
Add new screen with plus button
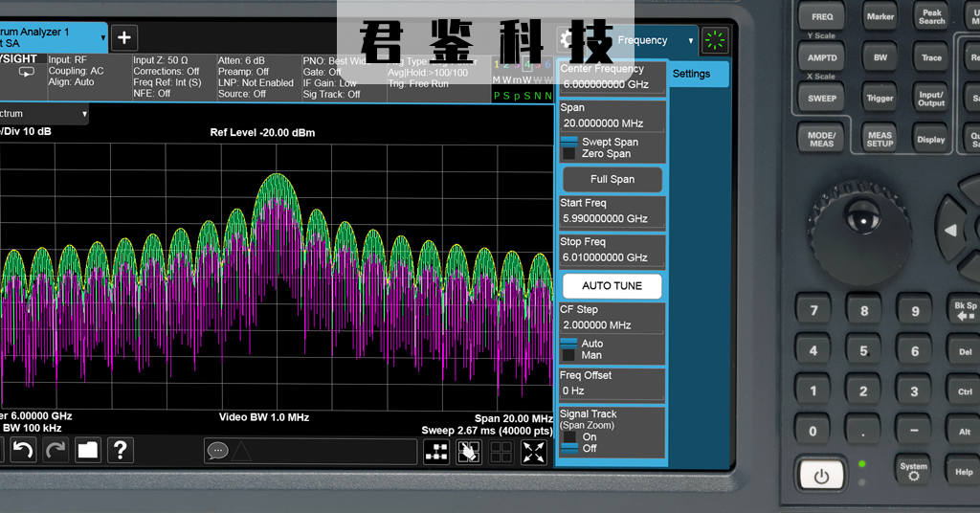pyautogui.click(x=124, y=37)
